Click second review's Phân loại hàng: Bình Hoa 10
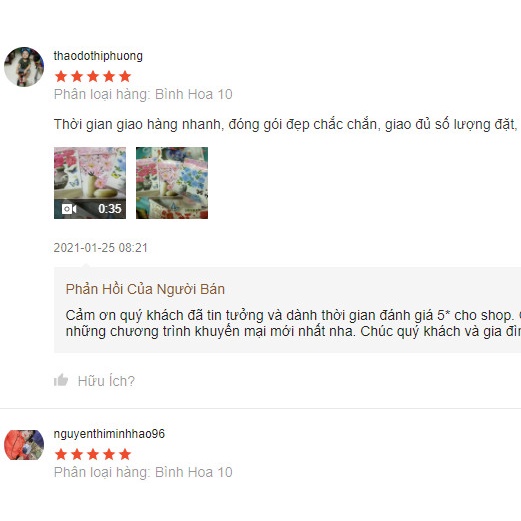The width and height of the screenshot is (521, 521). click(x=143, y=472)
